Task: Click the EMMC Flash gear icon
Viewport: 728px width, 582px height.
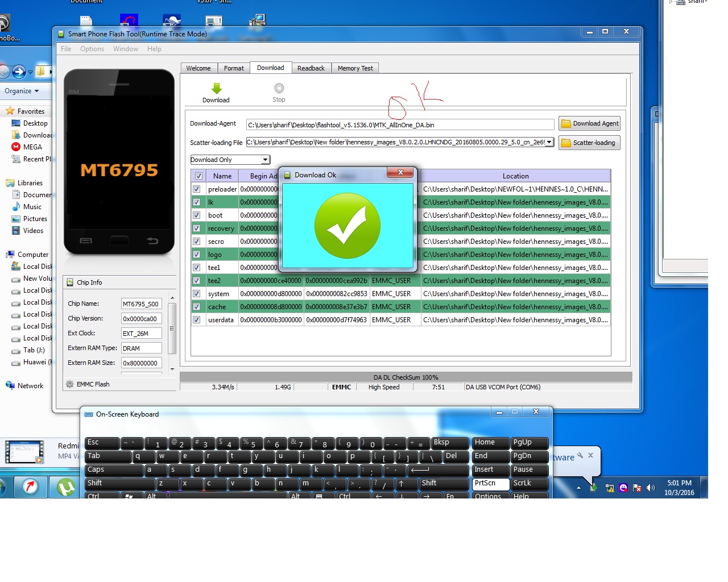Action: 70,384
